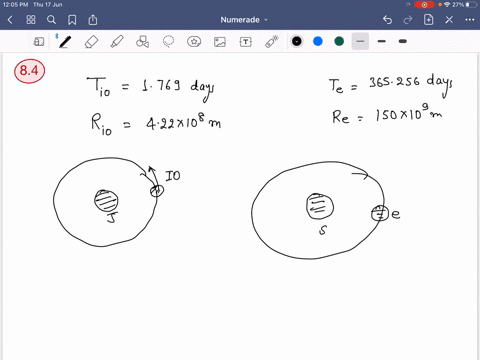
Task: Select the Lasso tool
Action: [168, 42]
